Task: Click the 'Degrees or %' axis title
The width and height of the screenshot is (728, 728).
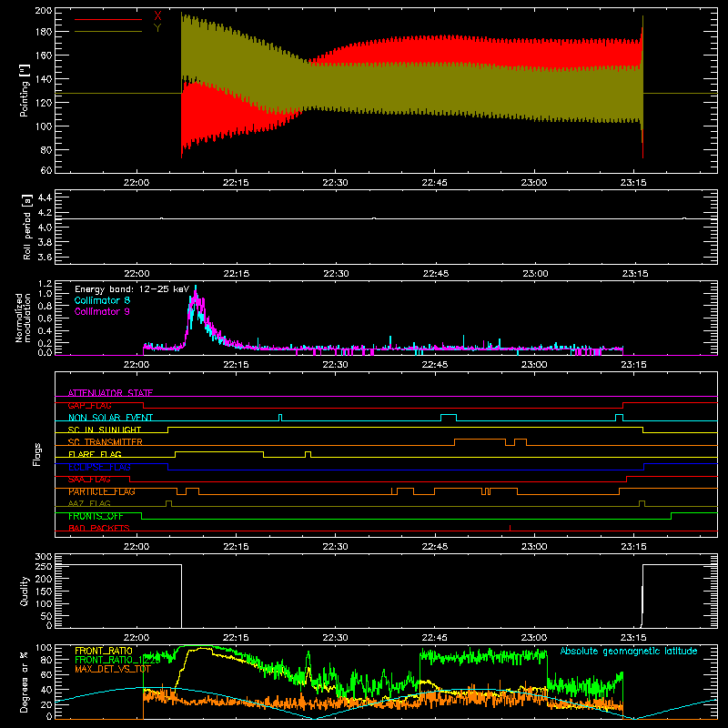Action: point(25,682)
